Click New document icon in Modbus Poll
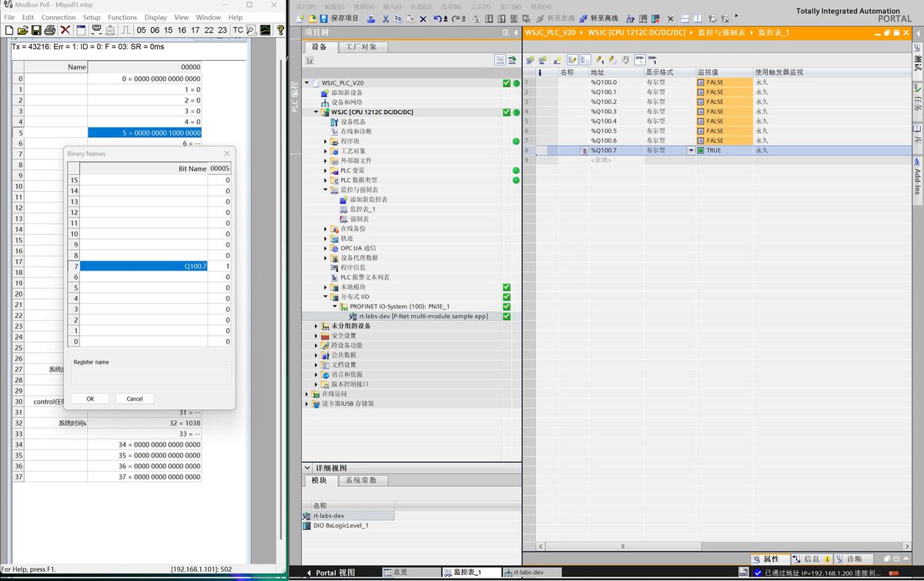 (9, 30)
